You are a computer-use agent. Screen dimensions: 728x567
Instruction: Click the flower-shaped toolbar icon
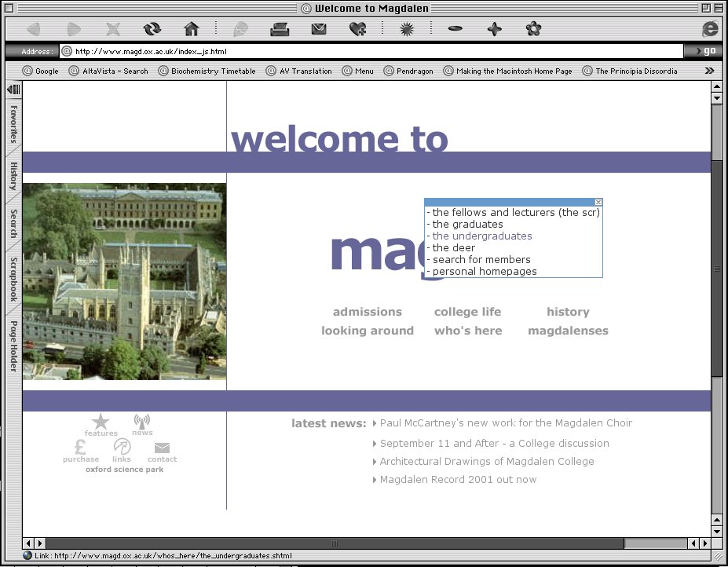click(533, 29)
